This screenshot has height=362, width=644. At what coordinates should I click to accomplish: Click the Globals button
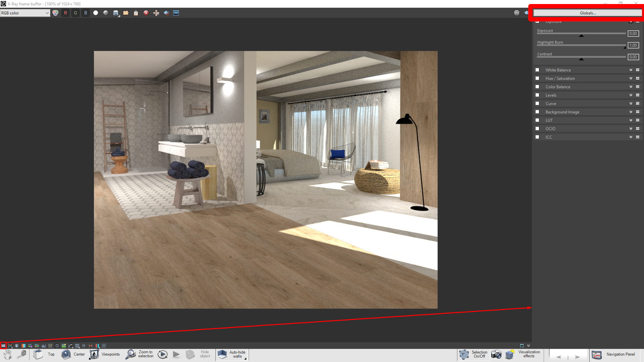[x=587, y=12]
